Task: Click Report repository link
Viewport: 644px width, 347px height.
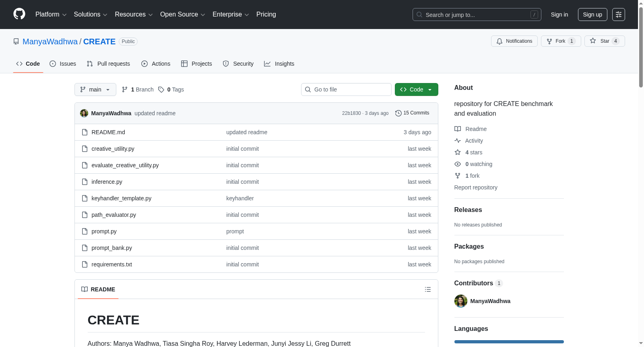Action: [476, 187]
